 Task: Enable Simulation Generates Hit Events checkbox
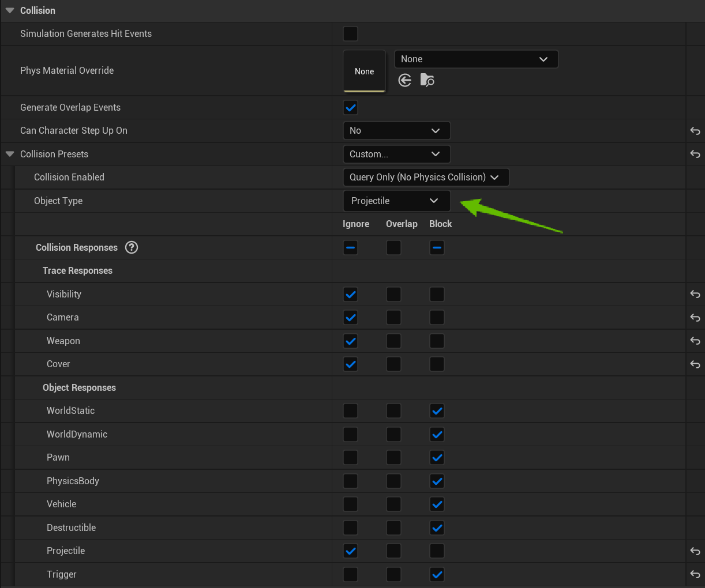pyautogui.click(x=350, y=33)
